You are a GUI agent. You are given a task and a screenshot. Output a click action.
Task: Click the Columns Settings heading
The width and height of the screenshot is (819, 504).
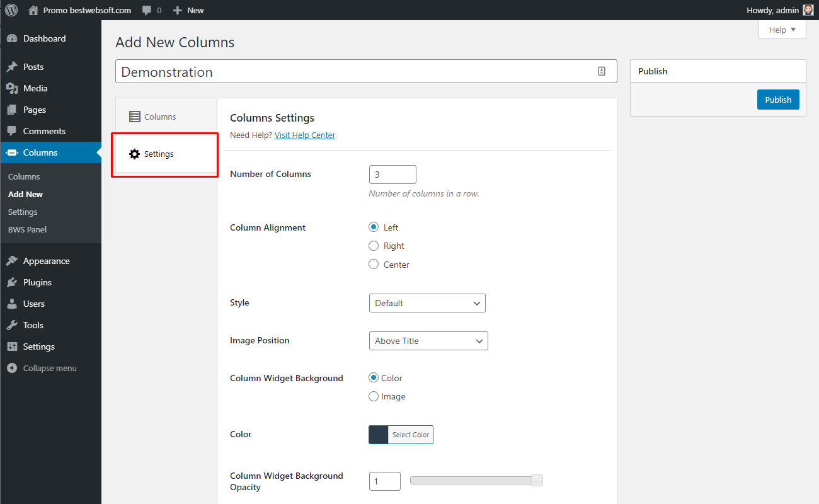click(272, 118)
